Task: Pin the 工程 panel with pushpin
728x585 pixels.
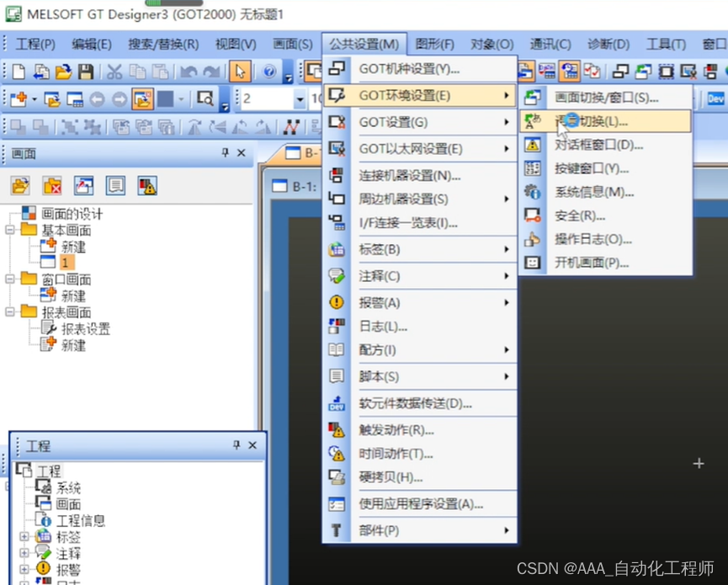Action: click(x=236, y=445)
